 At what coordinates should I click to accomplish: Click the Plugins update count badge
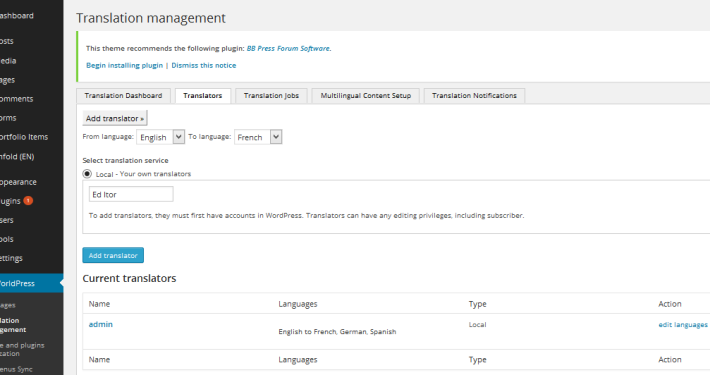click(28, 200)
